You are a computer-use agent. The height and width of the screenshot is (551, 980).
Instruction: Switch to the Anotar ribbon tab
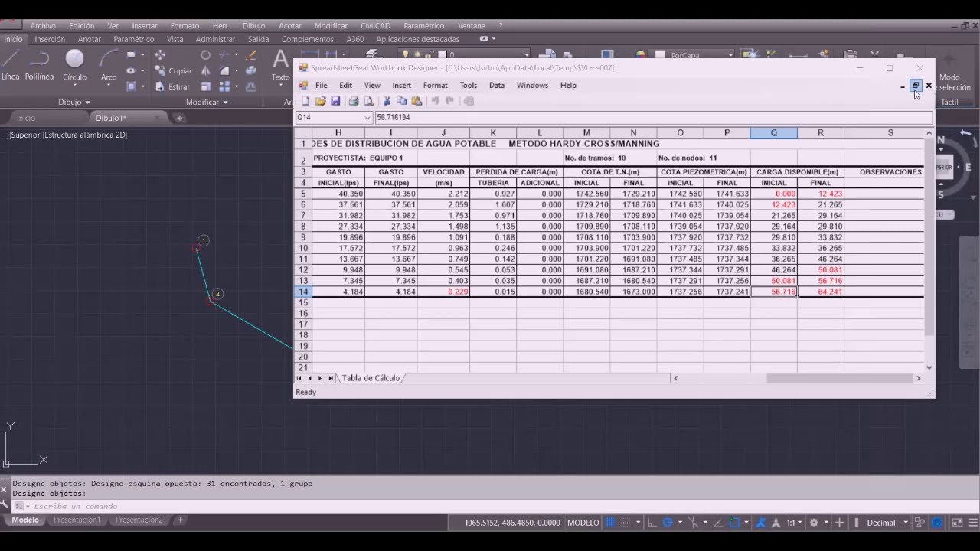click(90, 39)
